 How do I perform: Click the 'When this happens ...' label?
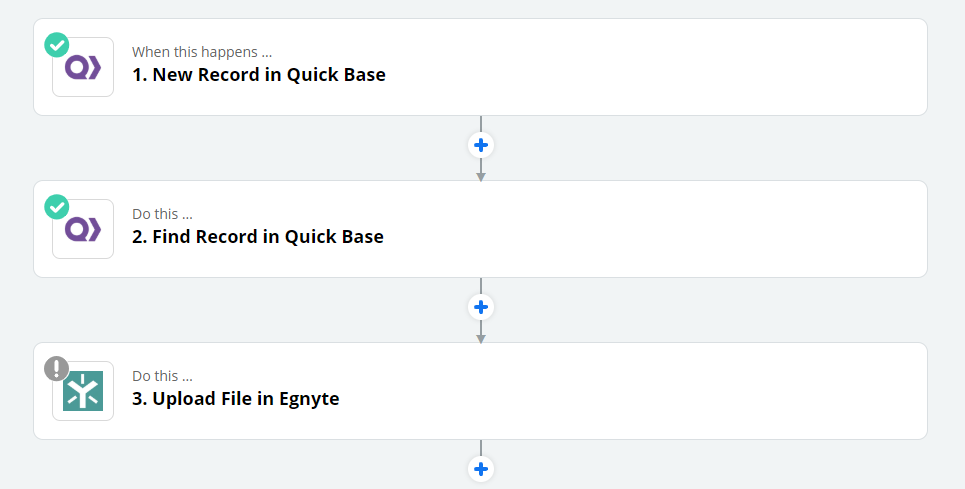202,52
